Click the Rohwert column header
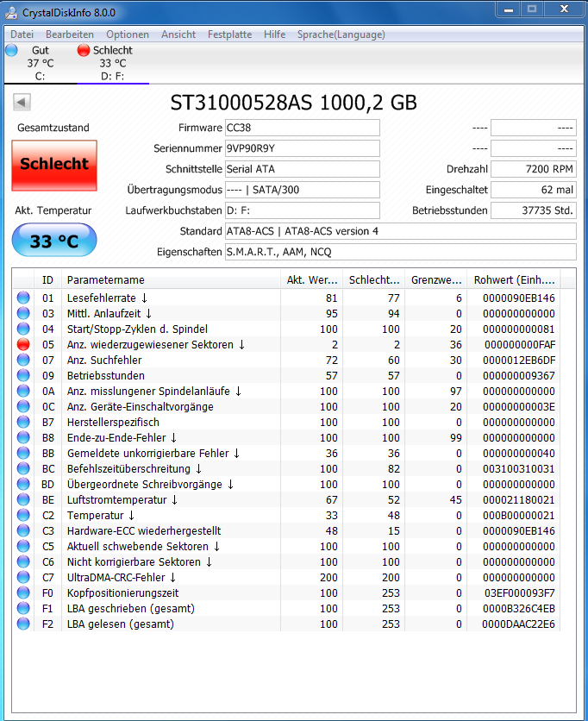Viewport: 588px width, 721px height. (x=514, y=280)
